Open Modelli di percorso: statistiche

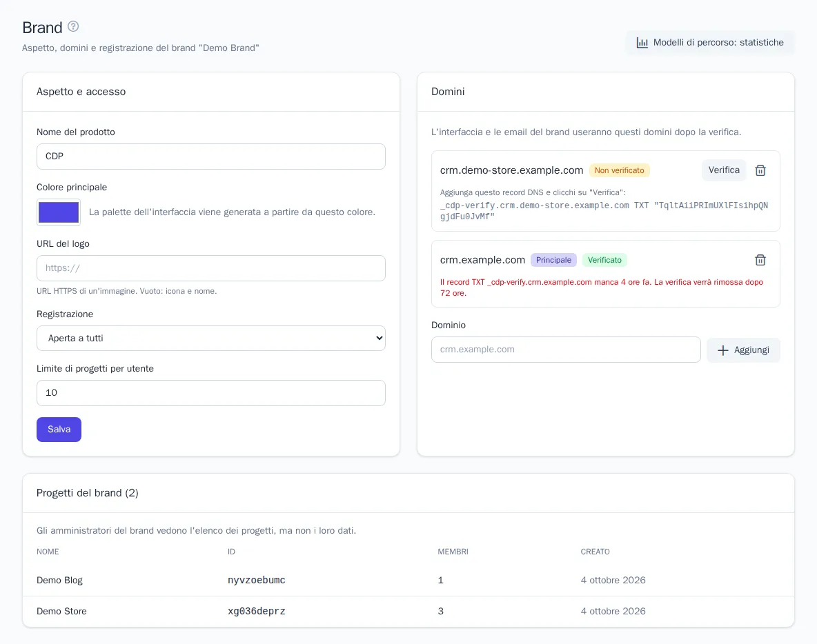pyautogui.click(x=709, y=43)
